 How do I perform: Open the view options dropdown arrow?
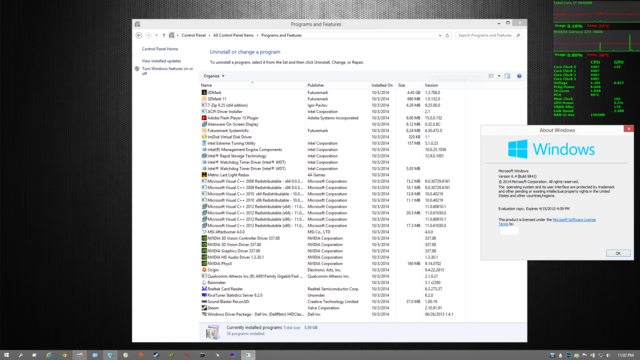(x=499, y=76)
